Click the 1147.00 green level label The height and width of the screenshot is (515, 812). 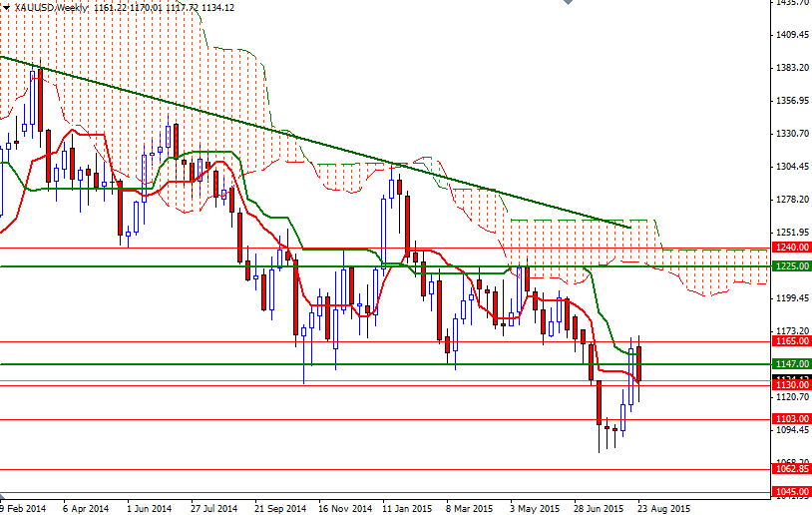click(791, 363)
